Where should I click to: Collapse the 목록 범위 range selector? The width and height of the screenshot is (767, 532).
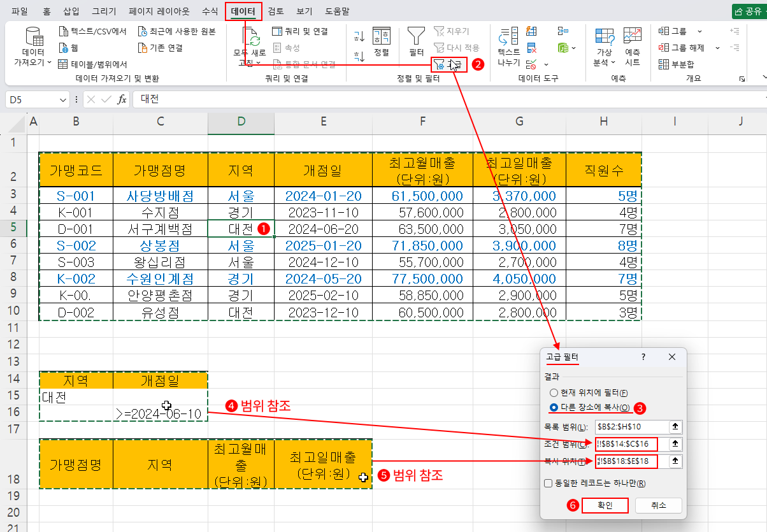pyautogui.click(x=675, y=426)
